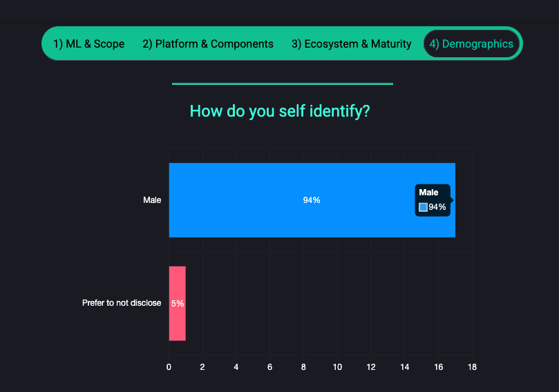
Task: Click the How do you self identify heading
Action: tap(280, 111)
